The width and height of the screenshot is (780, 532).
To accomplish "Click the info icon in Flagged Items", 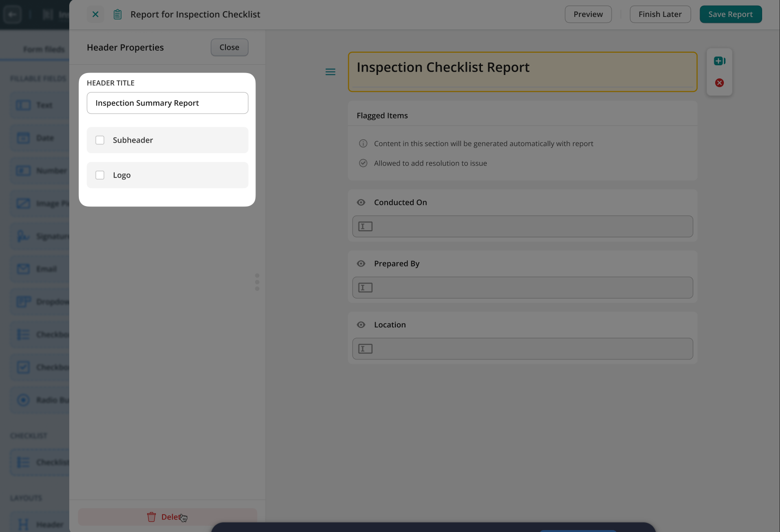I will click(x=363, y=144).
